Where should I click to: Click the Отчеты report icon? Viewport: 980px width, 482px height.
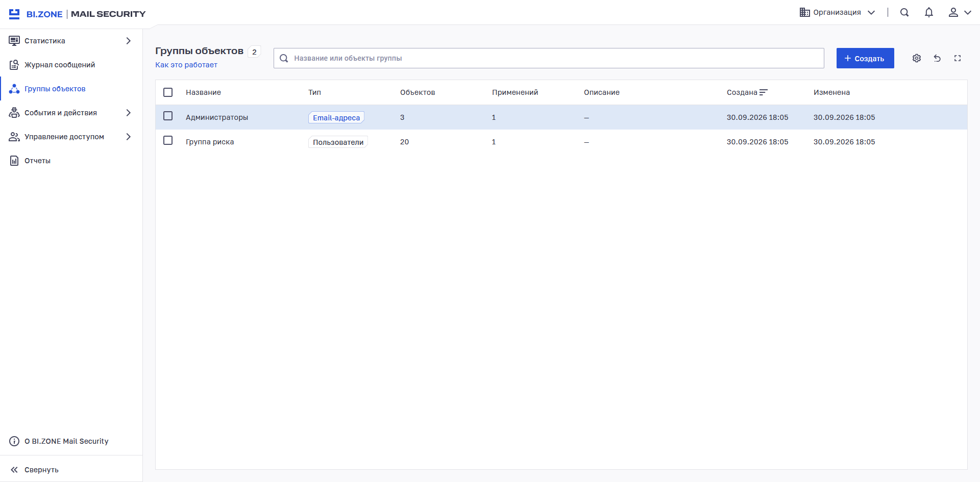click(x=14, y=161)
